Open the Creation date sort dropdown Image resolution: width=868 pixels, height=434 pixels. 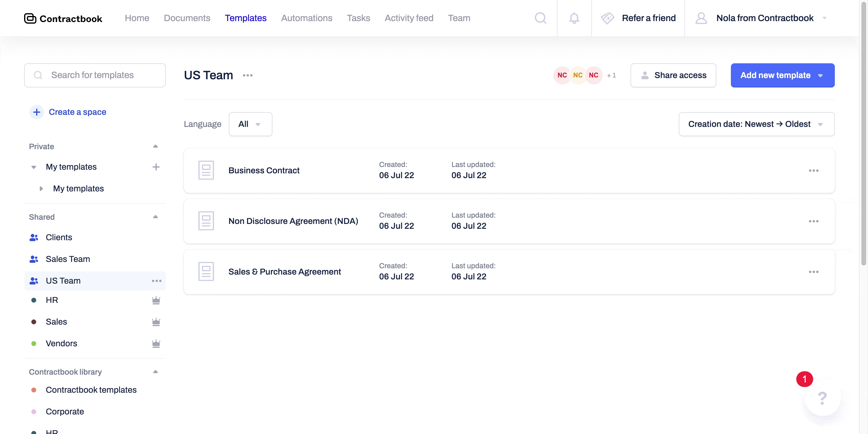(x=756, y=124)
